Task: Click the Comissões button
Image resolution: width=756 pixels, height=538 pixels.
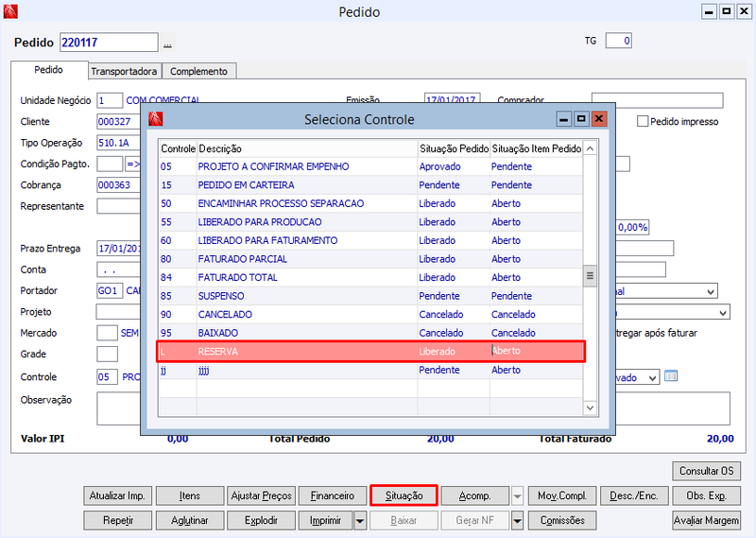Action: point(562,521)
